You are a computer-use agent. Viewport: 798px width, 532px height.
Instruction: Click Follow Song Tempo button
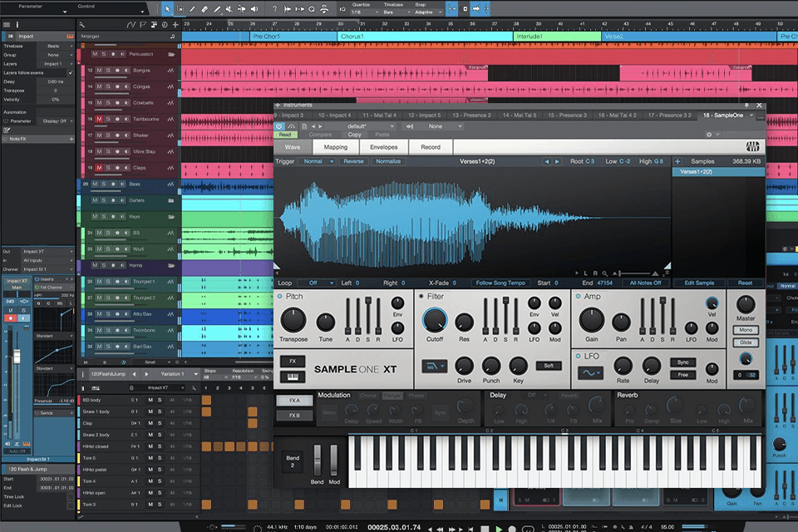click(x=500, y=283)
